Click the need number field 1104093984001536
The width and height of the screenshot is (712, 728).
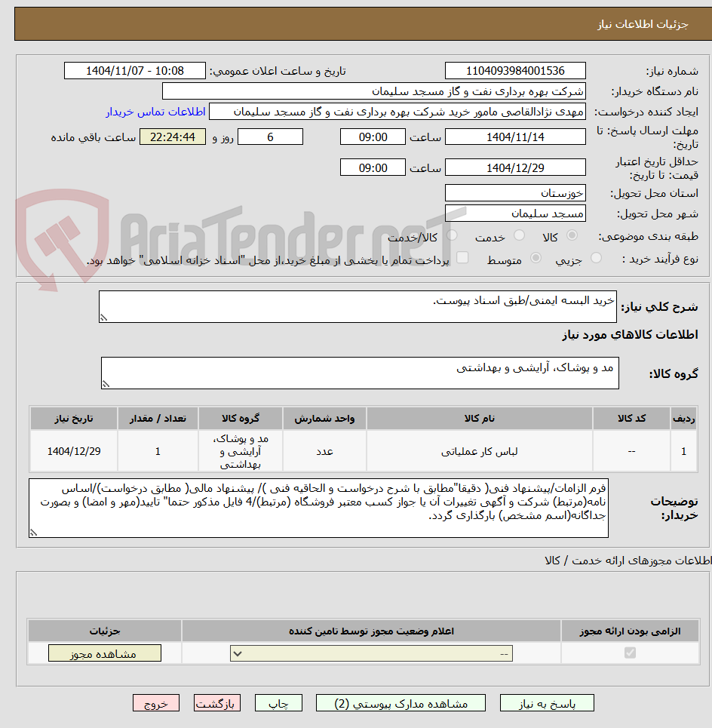[515, 71]
